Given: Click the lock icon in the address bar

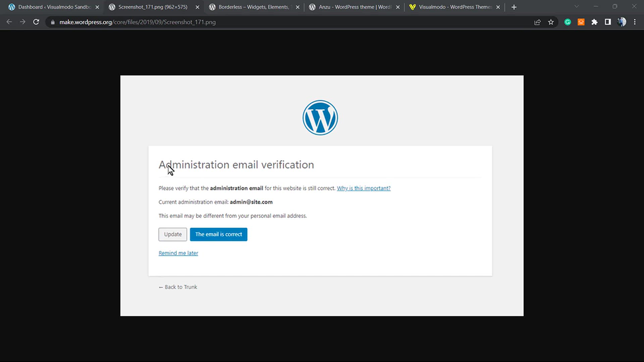Looking at the screenshot, I should coord(53,22).
